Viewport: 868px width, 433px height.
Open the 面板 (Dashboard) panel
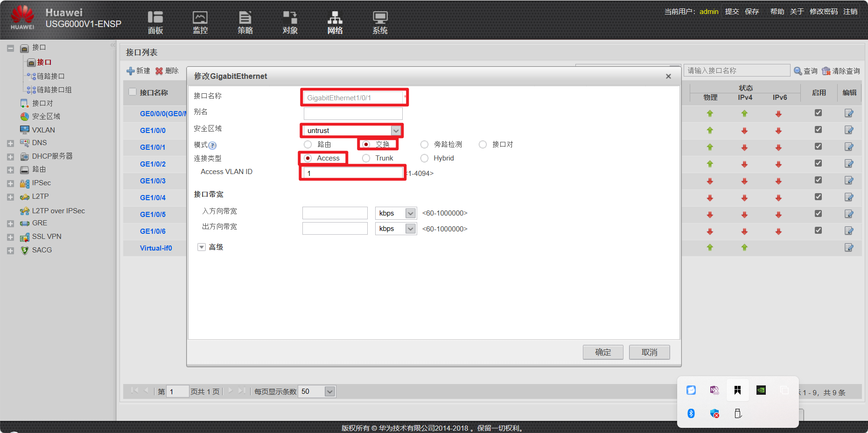pyautogui.click(x=155, y=22)
